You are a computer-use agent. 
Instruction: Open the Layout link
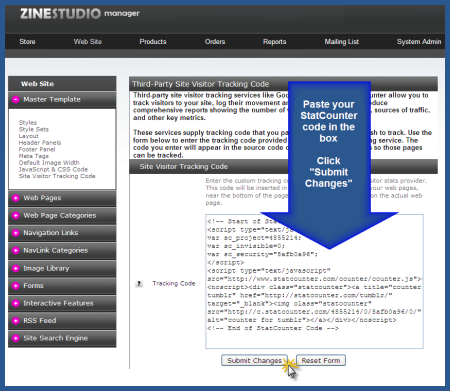[29, 136]
